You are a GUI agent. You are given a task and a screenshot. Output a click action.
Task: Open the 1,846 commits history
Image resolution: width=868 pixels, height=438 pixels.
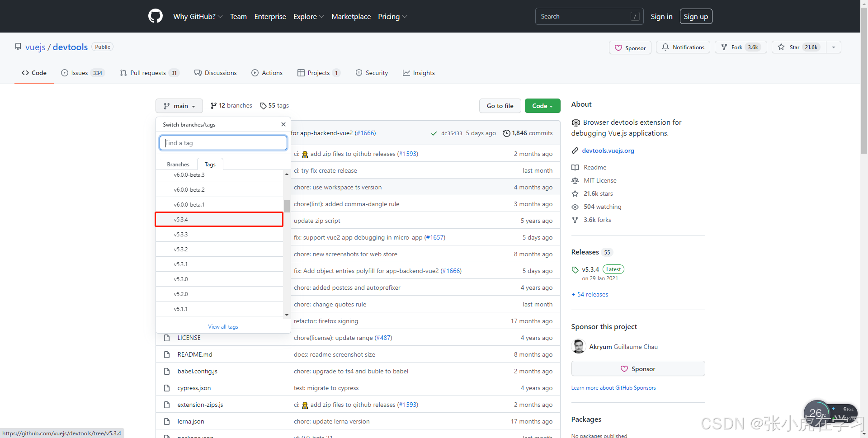click(528, 133)
